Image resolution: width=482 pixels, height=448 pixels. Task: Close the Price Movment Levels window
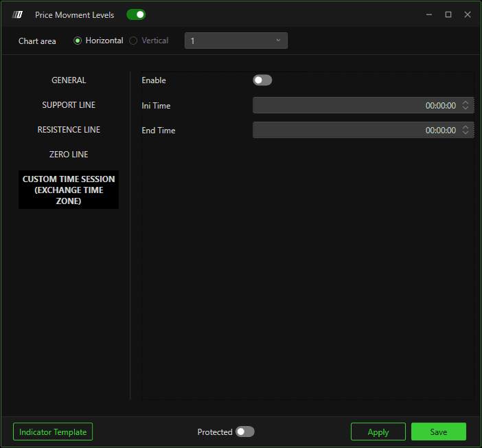(468, 14)
